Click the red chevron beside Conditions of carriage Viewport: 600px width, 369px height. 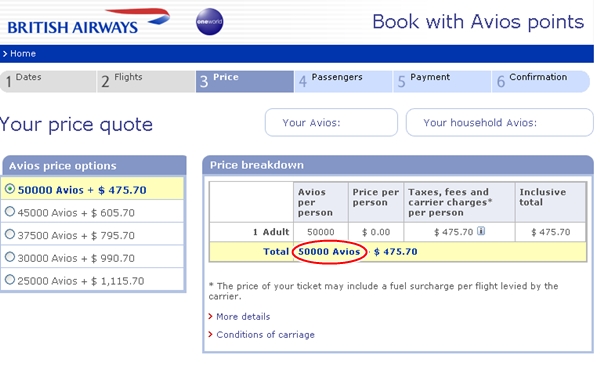pyautogui.click(x=210, y=334)
